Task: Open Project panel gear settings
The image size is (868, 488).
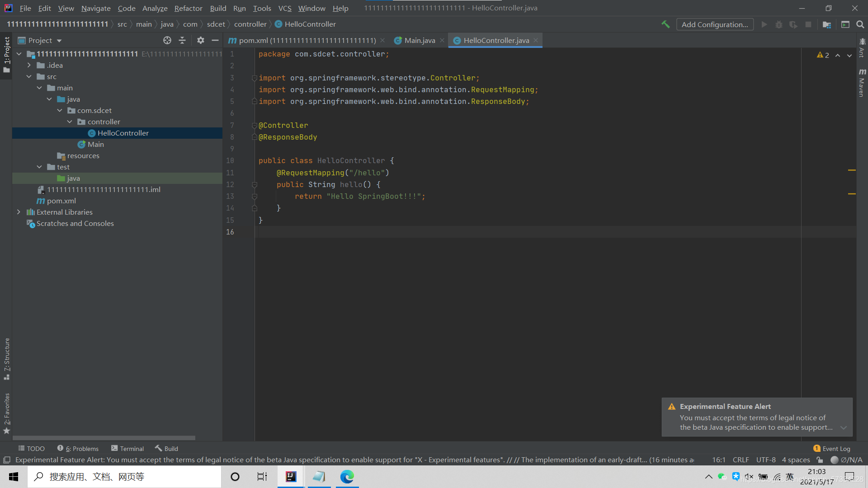Action: [x=201, y=40]
